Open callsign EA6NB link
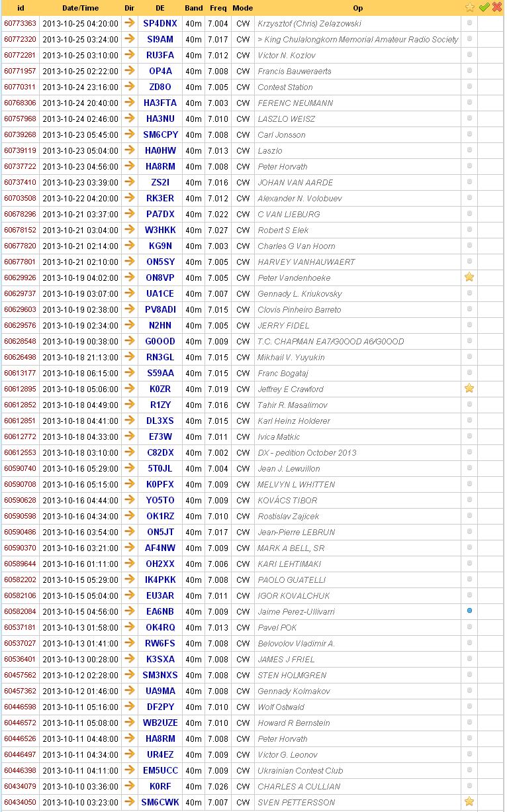 160,611
